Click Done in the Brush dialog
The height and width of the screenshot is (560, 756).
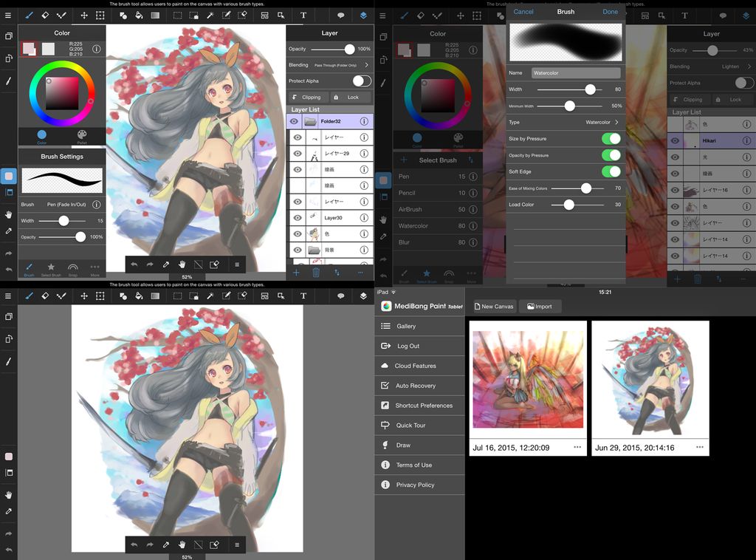(x=610, y=12)
